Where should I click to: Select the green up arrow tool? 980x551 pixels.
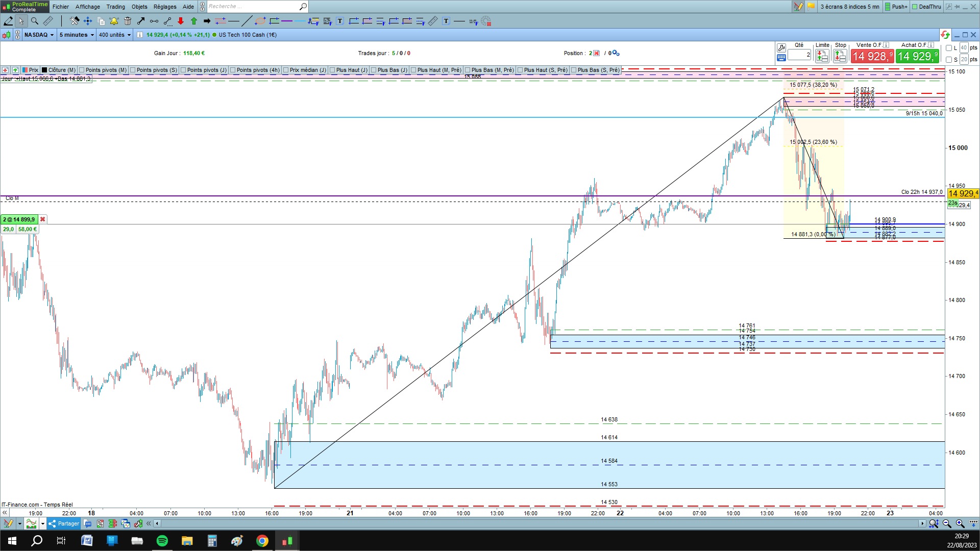(194, 21)
